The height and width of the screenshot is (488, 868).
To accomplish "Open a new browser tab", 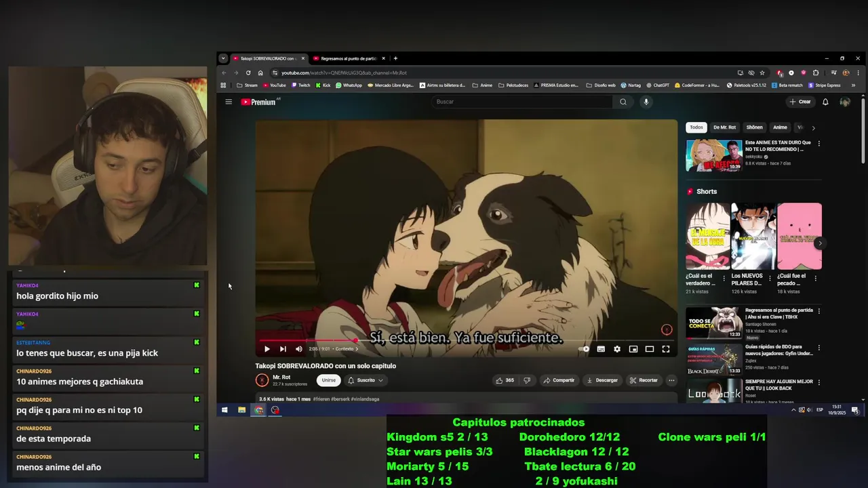I will coord(395,58).
